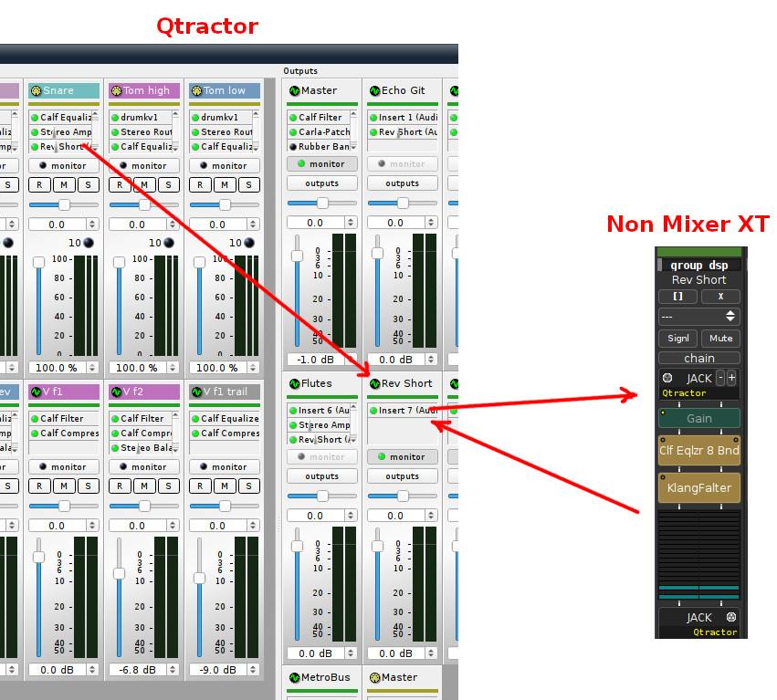Close the Non Mixer strip with the X button
The width and height of the screenshot is (777, 700).
click(720, 297)
